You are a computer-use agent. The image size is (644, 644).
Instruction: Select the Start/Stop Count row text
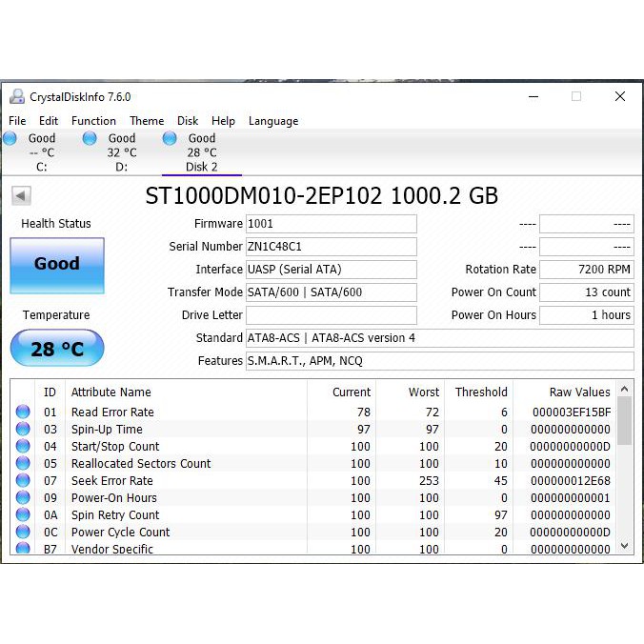click(x=115, y=447)
